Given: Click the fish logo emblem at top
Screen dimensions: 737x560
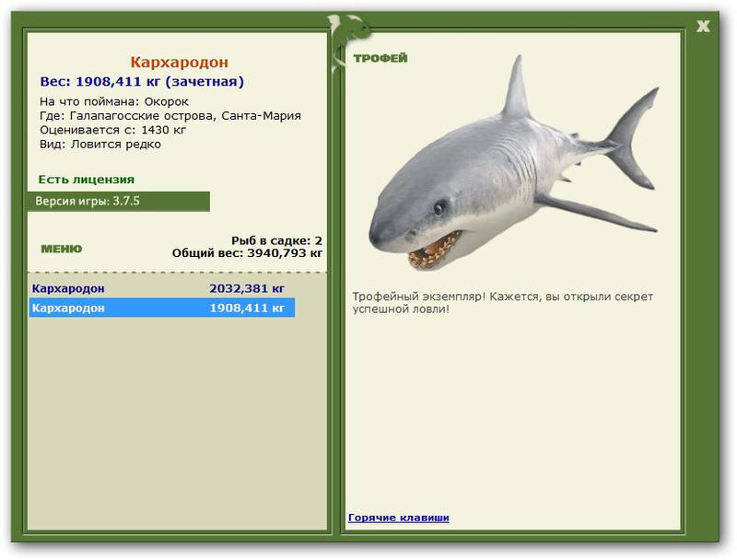Looking at the screenshot, I should [x=348, y=42].
